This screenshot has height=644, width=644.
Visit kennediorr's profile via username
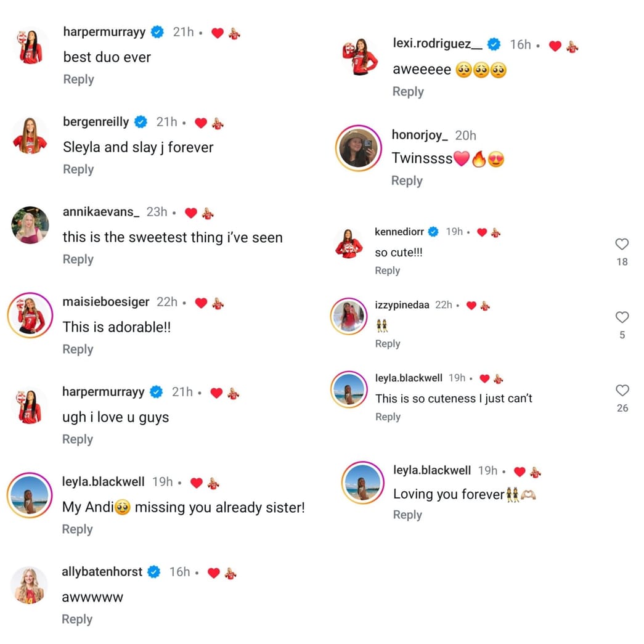pyautogui.click(x=399, y=232)
